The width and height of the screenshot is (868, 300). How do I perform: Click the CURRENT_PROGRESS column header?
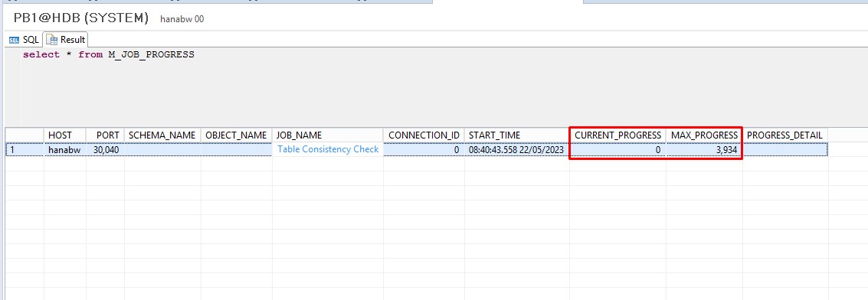617,135
